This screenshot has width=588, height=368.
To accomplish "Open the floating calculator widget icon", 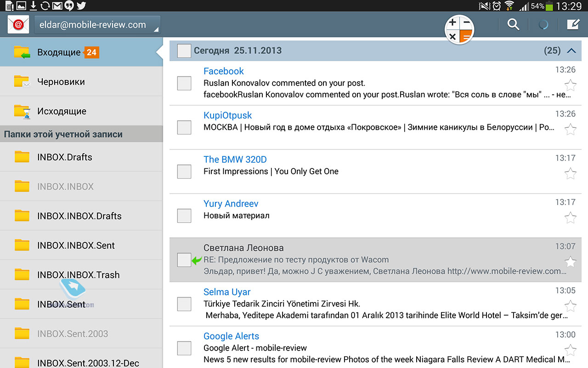I will click(459, 29).
